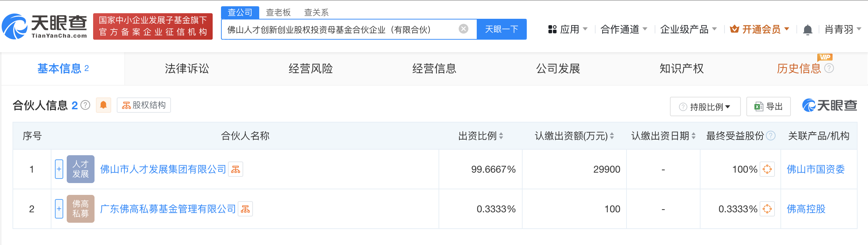The height and width of the screenshot is (245, 868).
Task: Select the 经营信息 tab
Action: 434,69
